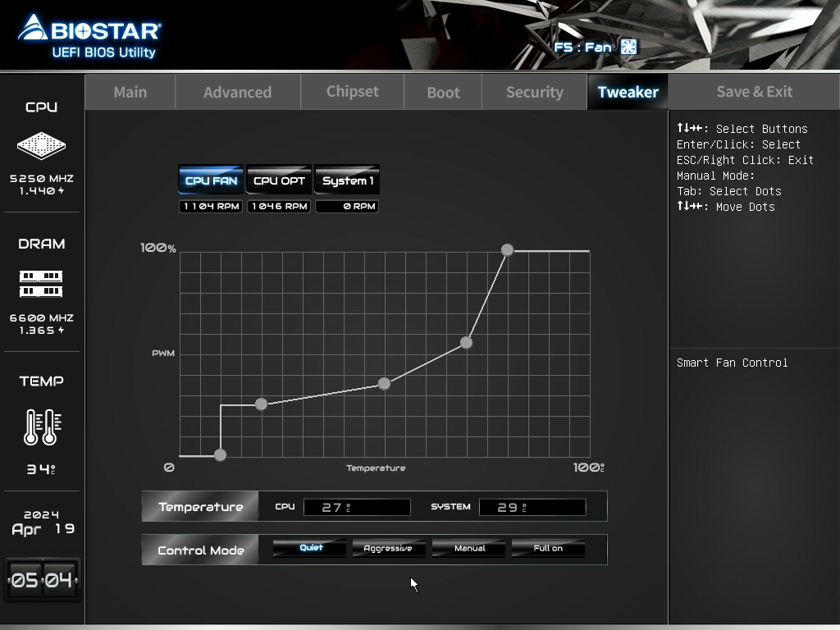The height and width of the screenshot is (630, 840).
Task: Open the Save & Exit tab
Action: point(755,92)
